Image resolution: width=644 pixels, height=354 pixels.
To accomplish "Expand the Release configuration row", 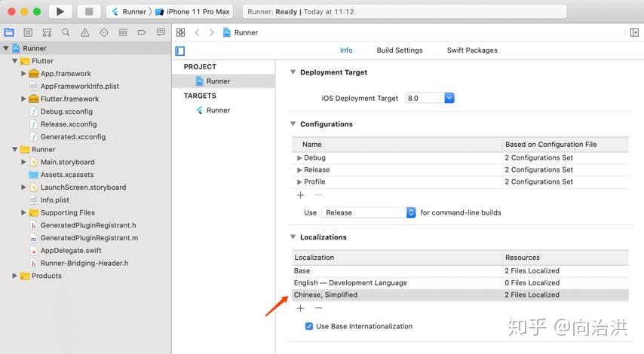I will click(x=299, y=169).
